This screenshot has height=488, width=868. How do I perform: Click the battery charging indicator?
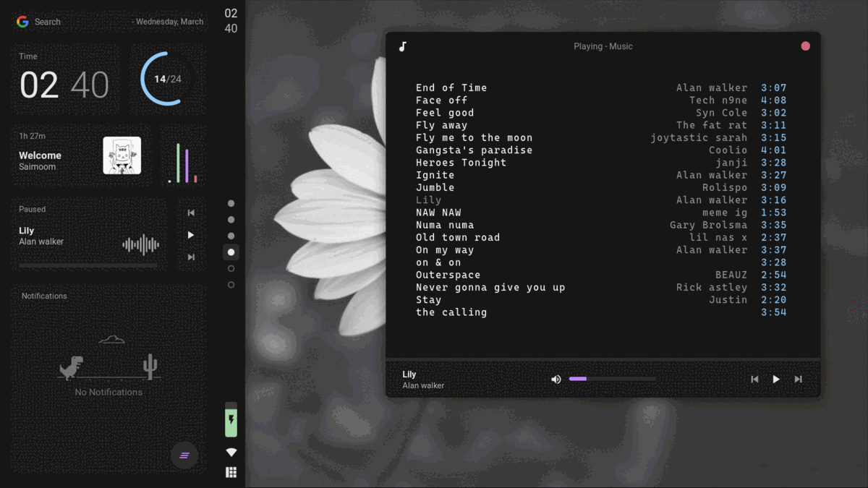click(231, 419)
